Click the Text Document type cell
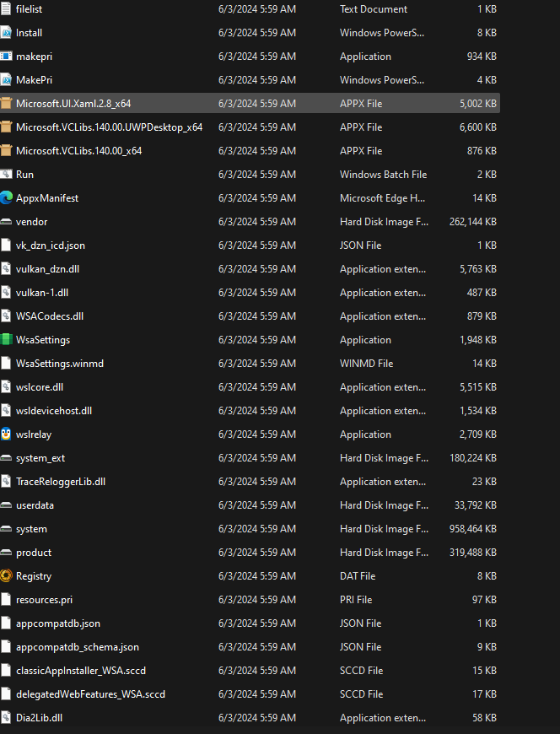560x734 pixels. (374, 9)
